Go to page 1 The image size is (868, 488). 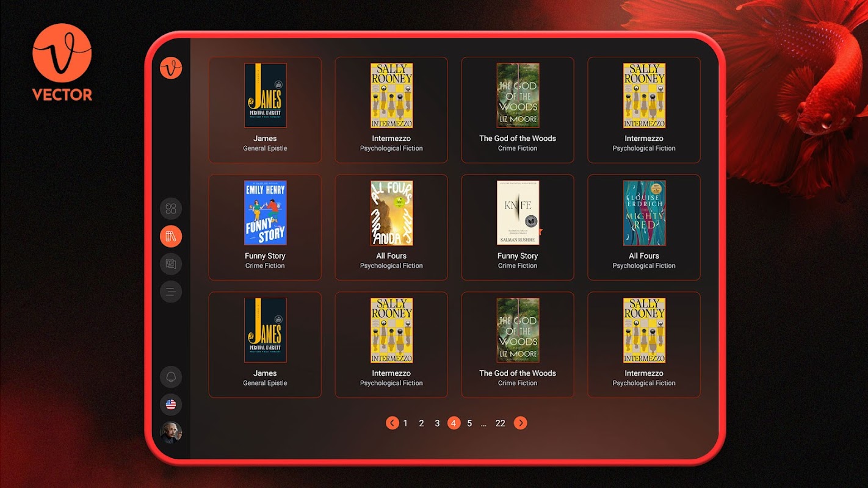coord(405,423)
